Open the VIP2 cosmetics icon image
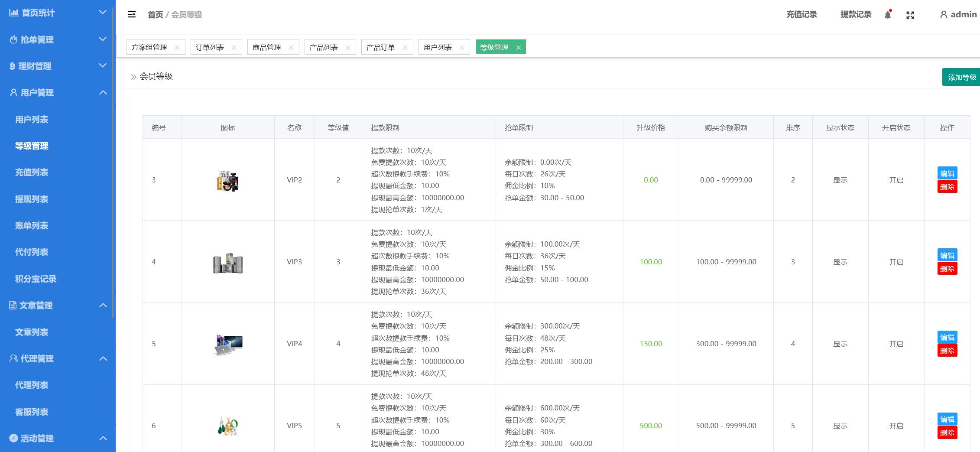This screenshot has width=980, height=452. point(228,181)
